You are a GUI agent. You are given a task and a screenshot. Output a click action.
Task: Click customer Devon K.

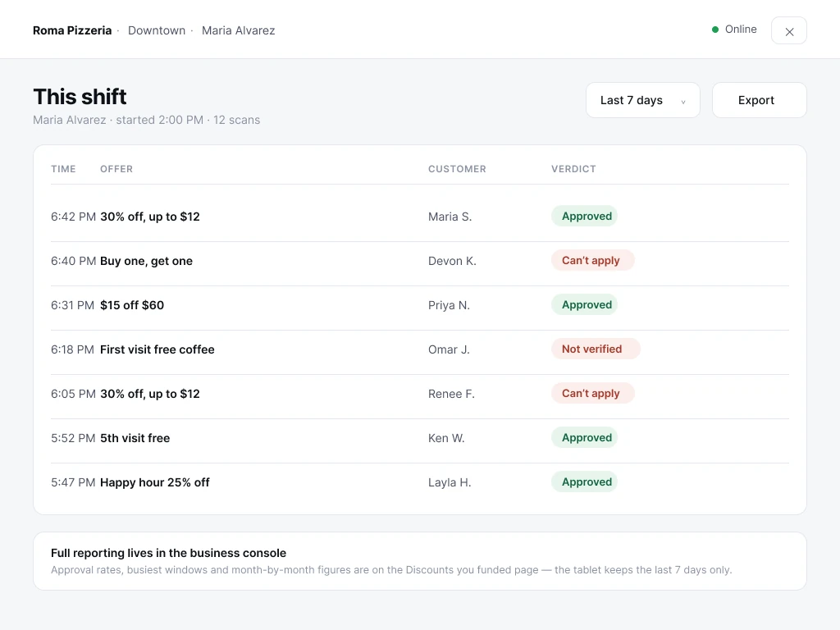pyautogui.click(x=452, y=261)
